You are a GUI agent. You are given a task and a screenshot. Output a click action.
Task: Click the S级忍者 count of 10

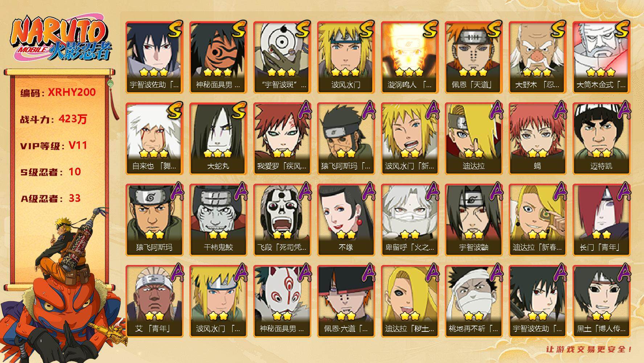75,172
